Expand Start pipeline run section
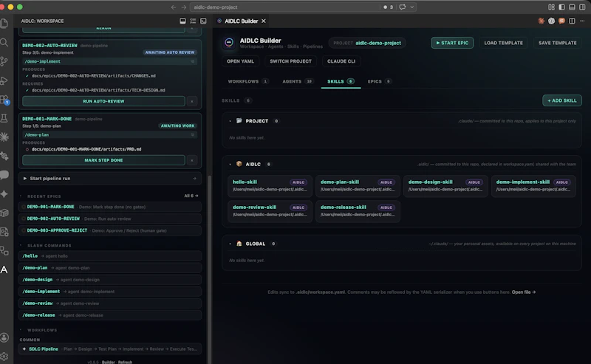Image resolution: width=591 pixels, height=364 pixels. coord(109,179)
